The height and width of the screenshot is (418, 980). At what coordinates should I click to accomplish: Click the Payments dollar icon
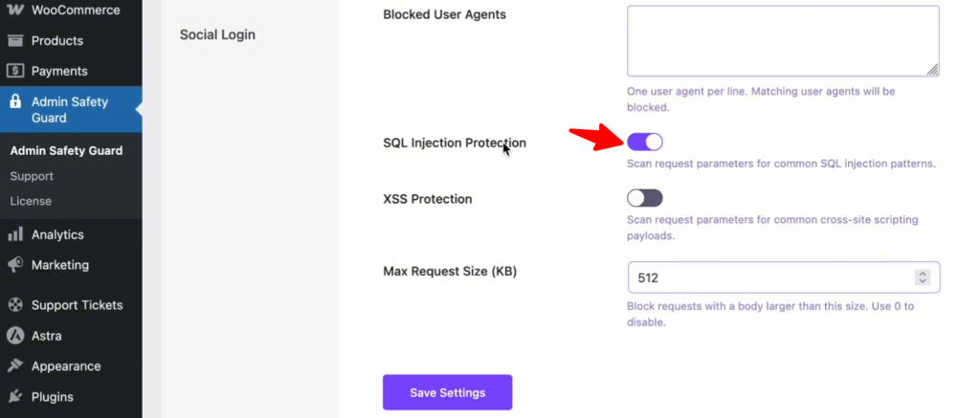tap(14, 71)
